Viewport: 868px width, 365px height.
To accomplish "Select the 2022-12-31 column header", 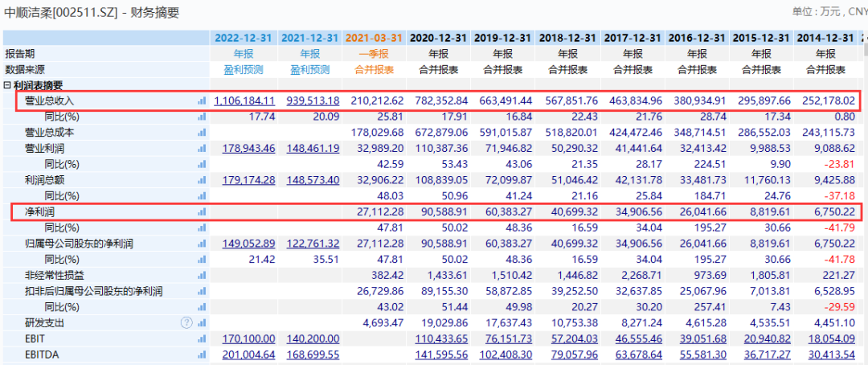I will (x=243, y=38).
